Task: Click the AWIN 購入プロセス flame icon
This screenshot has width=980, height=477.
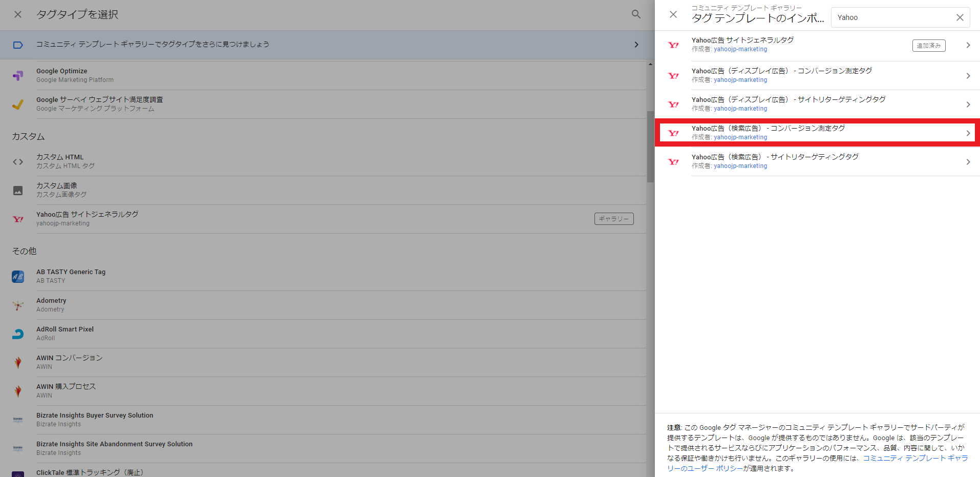Action: click(x=18, y=391)
